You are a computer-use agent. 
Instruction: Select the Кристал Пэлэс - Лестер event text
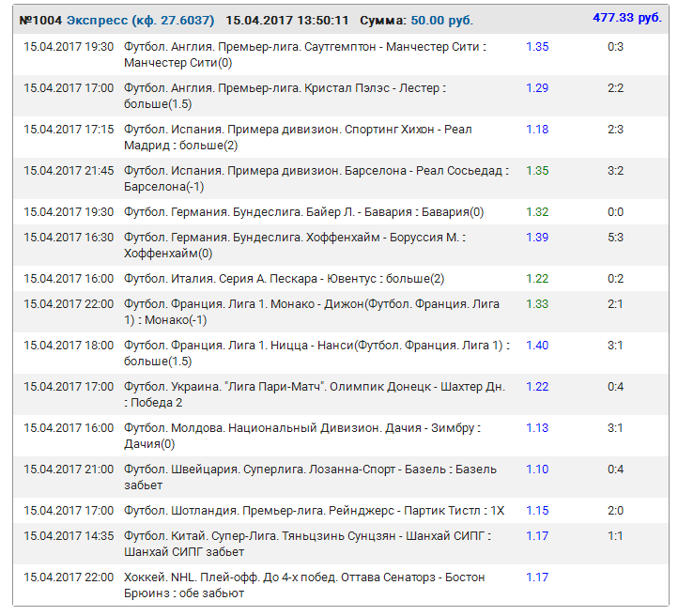(285, 96)
